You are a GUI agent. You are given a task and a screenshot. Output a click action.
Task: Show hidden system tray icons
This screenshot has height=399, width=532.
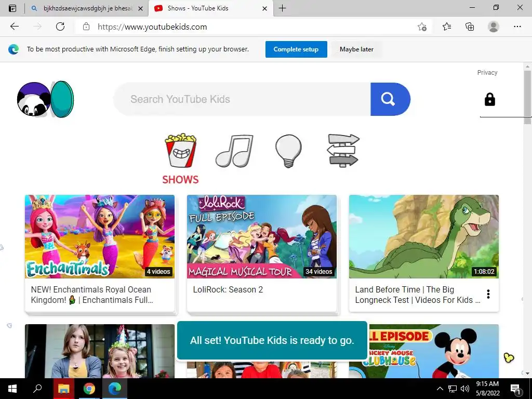coord(440,389)
